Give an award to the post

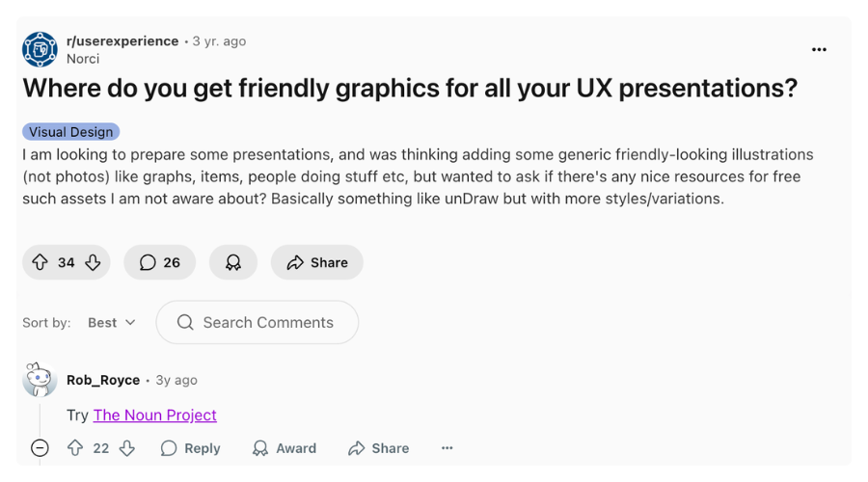pos(233,262)
